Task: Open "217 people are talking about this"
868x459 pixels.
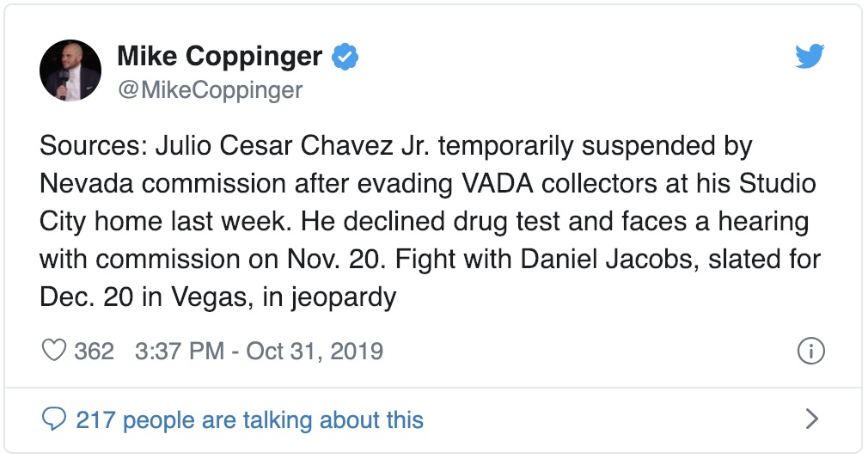Action: (x=249, y=419)
